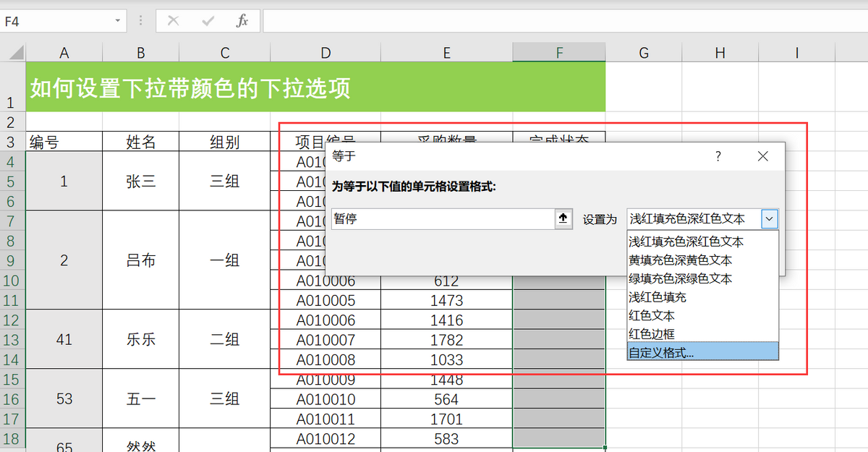Choose 浅红色填充 option
Image resolution: width=868 pixels, height=452 pixels.
[702, 297]
